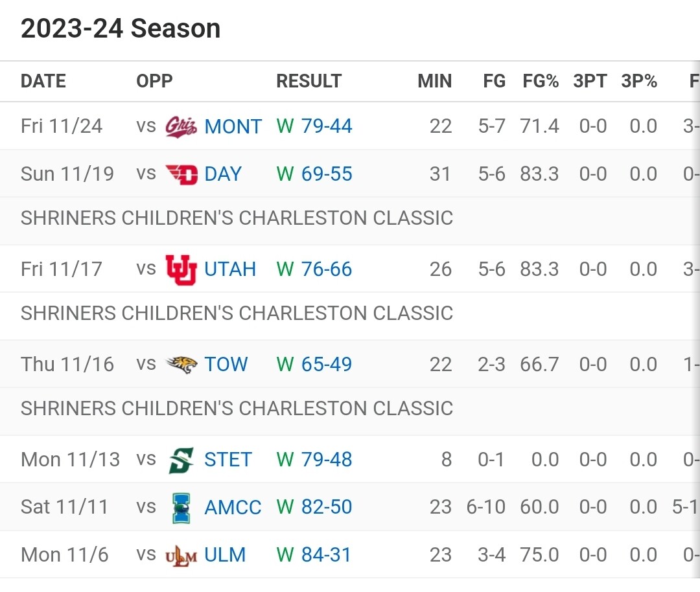Image resolution: width=700 pixels, height=592 pixels.
Task: Open the STET opponent team link
Action: 227,460
